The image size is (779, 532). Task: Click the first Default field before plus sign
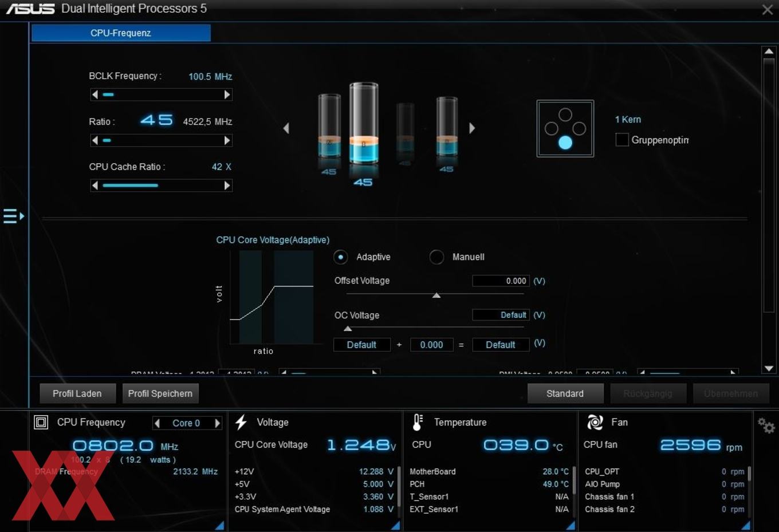click(x=362, y=345)
